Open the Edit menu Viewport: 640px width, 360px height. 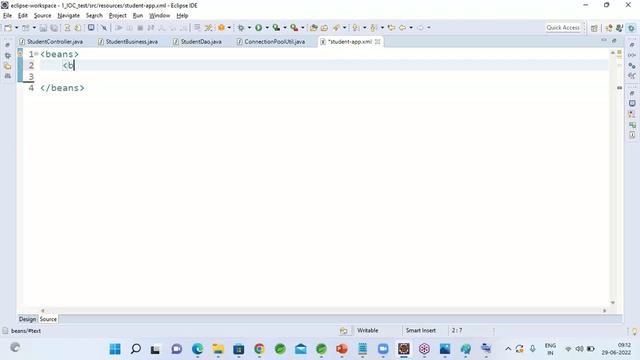(x=23, y=16)
